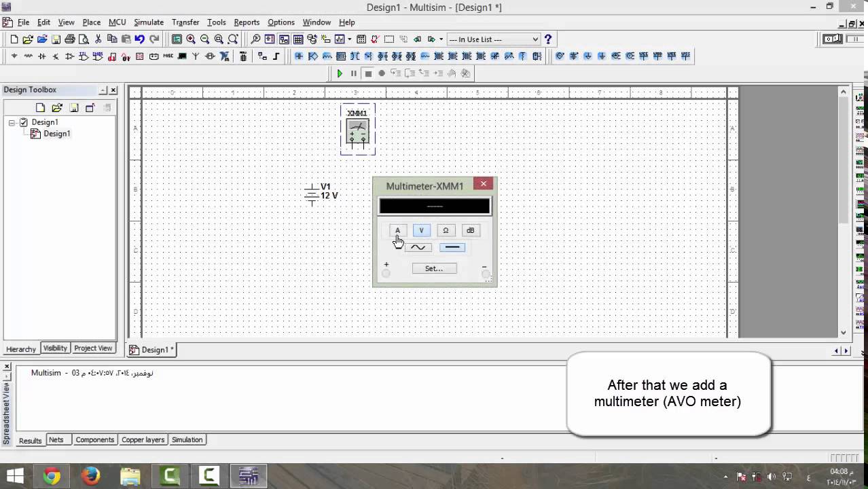
Task: Open the Simulation tab in spreadsheet view
Action: pyautogui.click(x=187, y=440)
